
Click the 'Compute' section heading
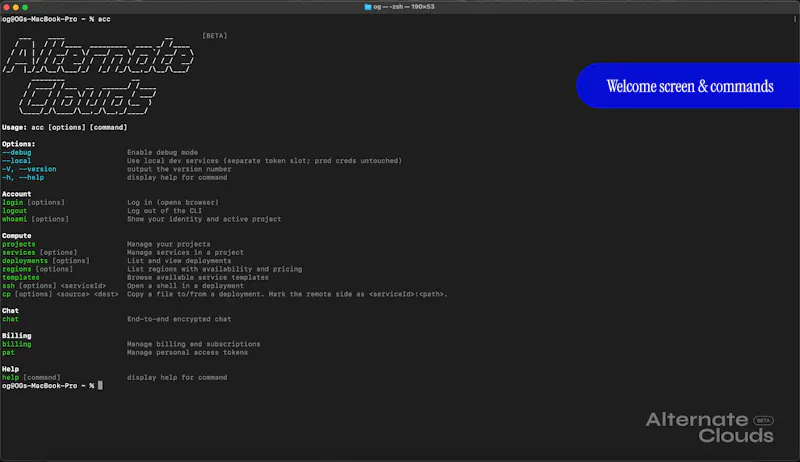16,236
